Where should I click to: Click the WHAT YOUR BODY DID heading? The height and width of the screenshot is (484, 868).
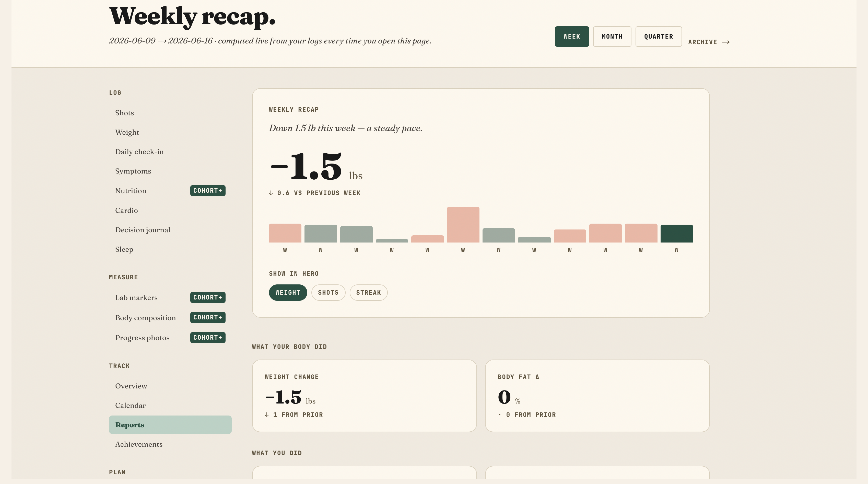289,347
